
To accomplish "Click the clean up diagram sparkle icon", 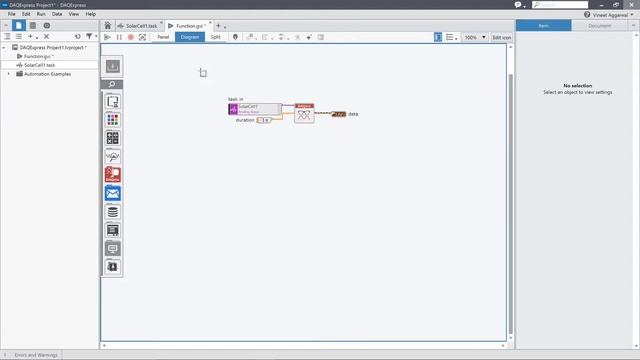I will (309, 37).
